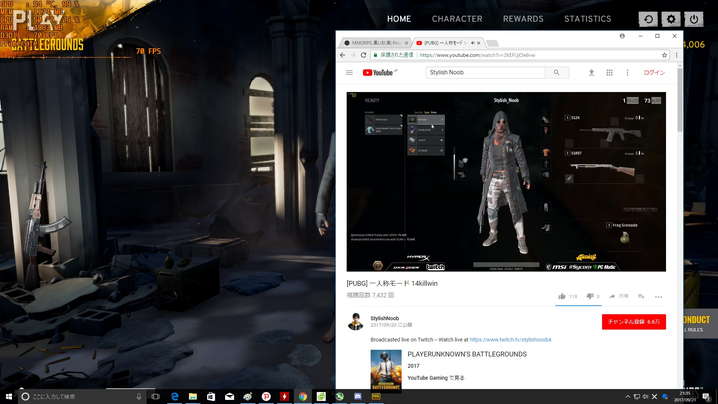Click the Chrome page vertical scrollbar
718x404 pixels.
point(680,98)
